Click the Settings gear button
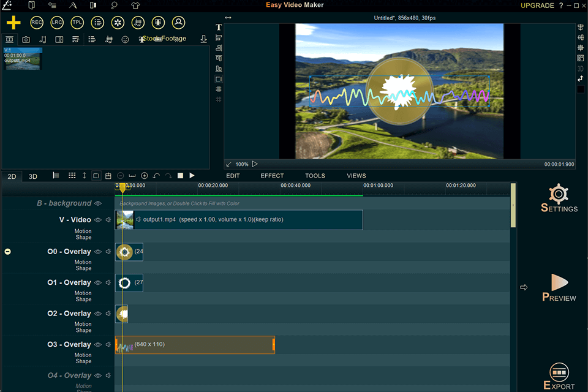 (559, 198)
